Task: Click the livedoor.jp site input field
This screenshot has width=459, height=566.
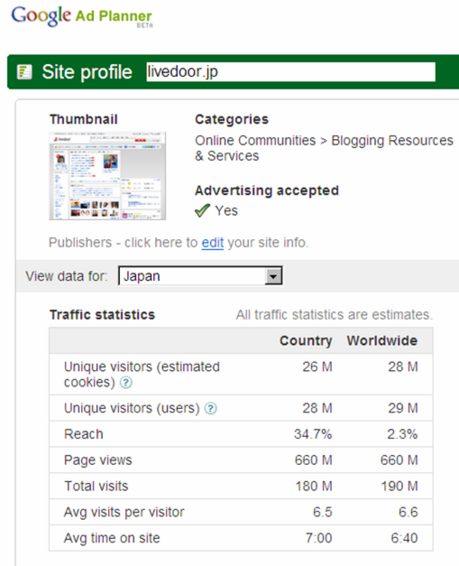Action: click(291, 71)
